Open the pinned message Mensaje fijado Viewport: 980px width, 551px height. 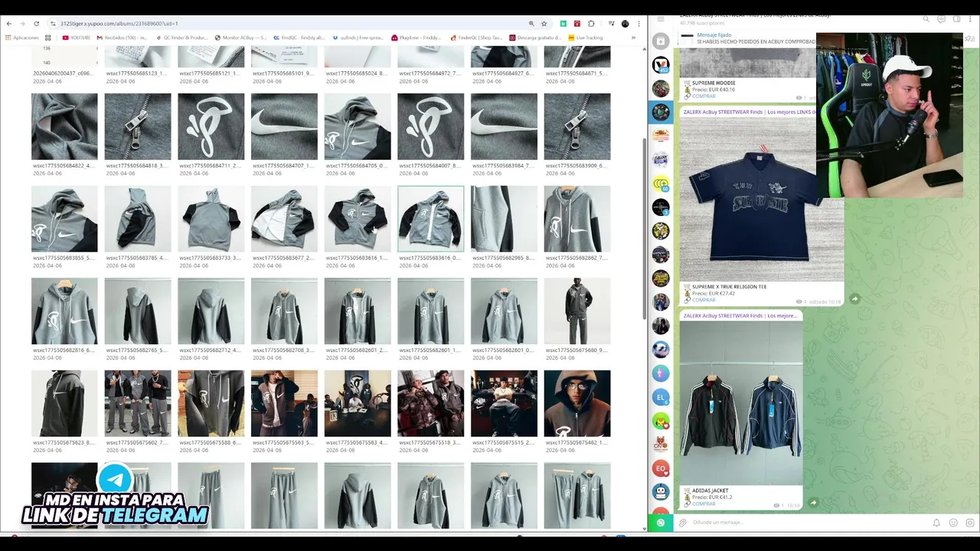tap(746, 38)
